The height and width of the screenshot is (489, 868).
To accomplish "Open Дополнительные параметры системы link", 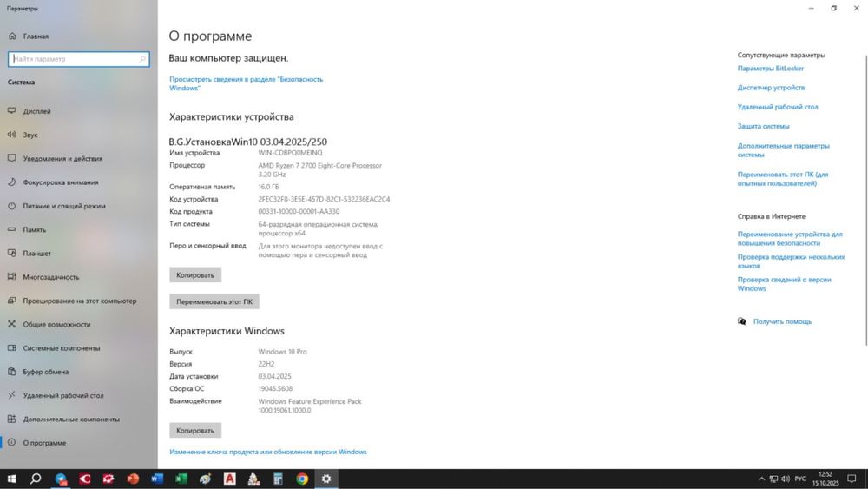I will pos(783,150).
